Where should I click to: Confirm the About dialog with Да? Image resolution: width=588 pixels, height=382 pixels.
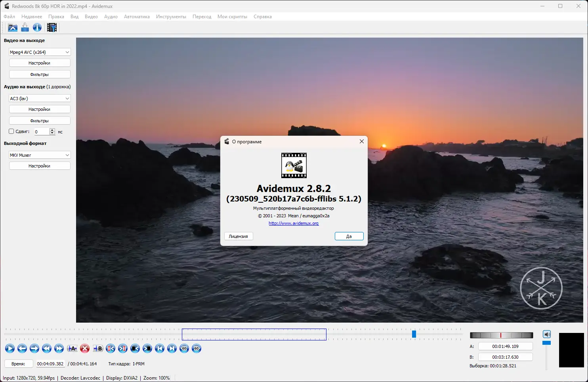[349, 236]
